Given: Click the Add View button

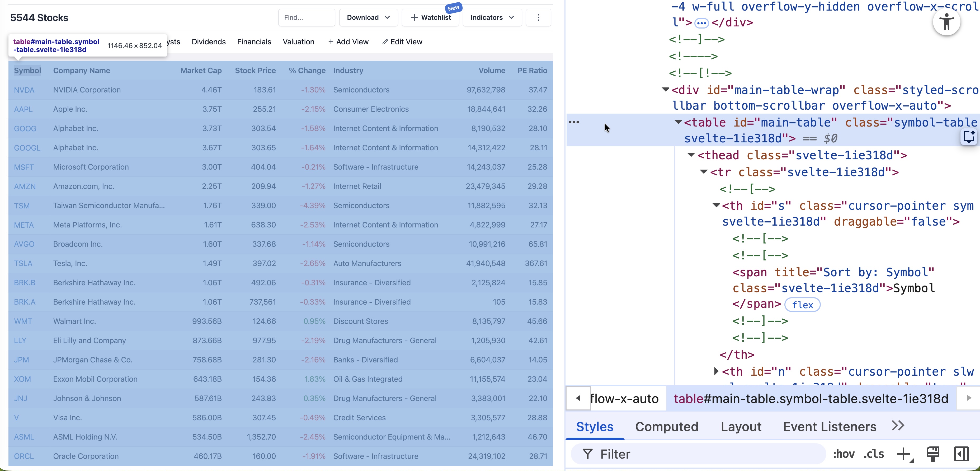Looking at the screenshot, I should (348, 42).
